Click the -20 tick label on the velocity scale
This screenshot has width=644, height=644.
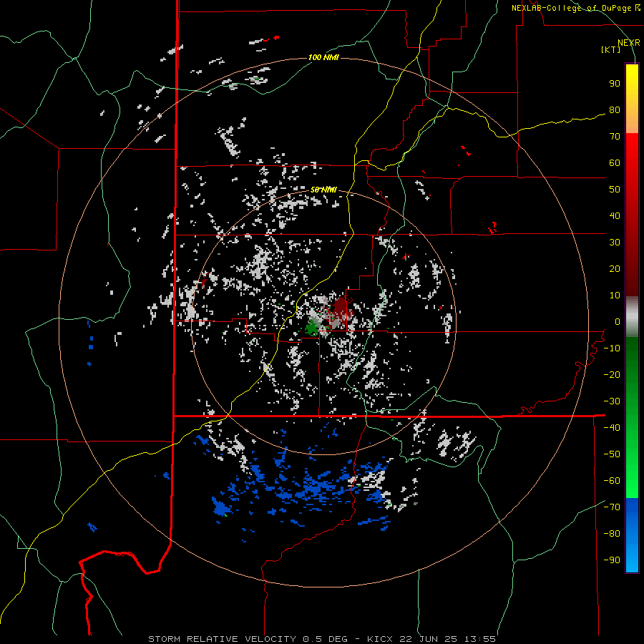[x=612, y=375]
